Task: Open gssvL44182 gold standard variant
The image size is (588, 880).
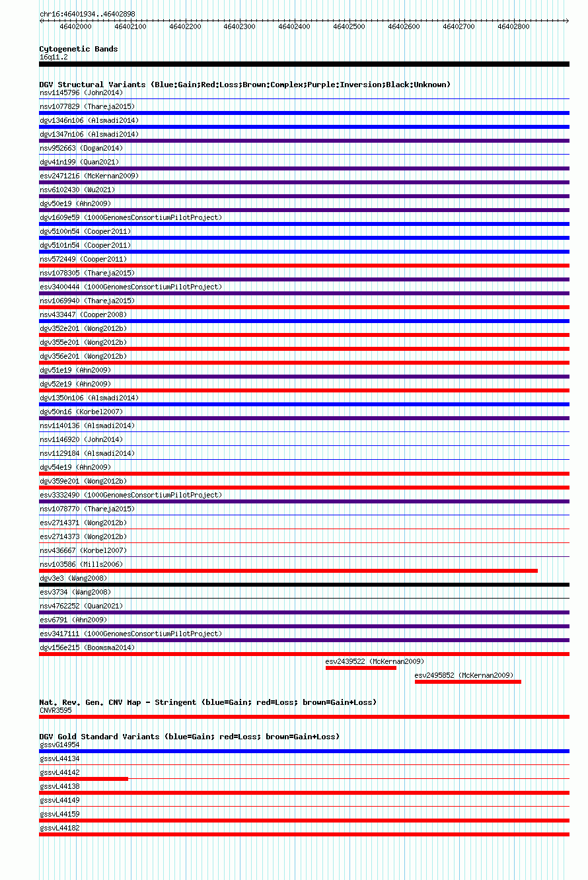Action: pos(304,834)
